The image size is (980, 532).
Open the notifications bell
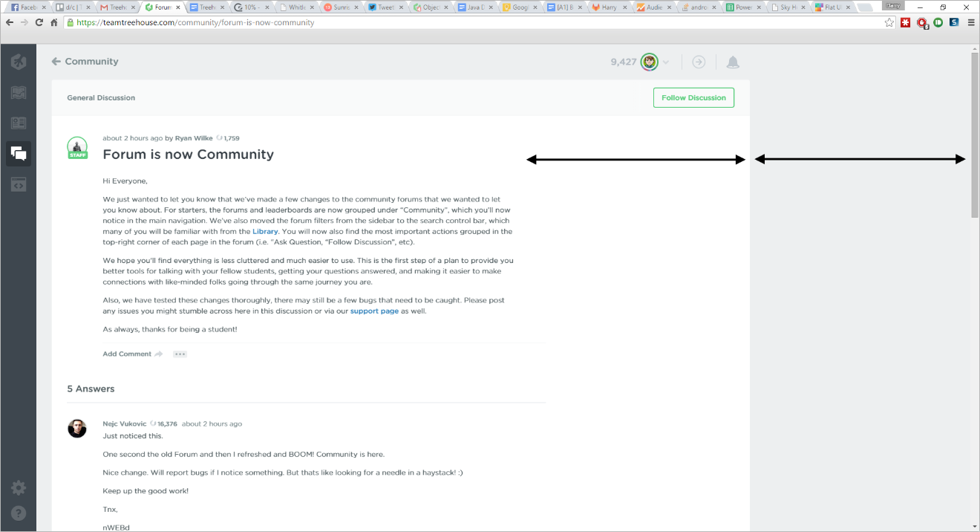point(733,62)
